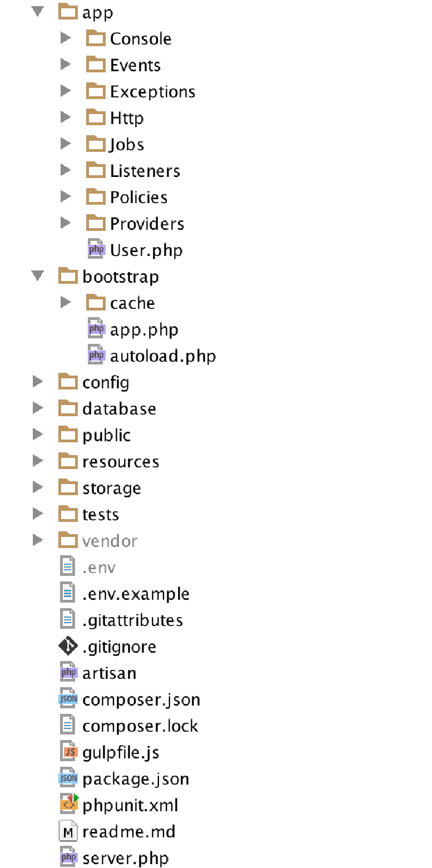Click the JSON icon of composer.json
Image resolution: width=432 pixels, height=868 pixels.
(x=68, y=699)
